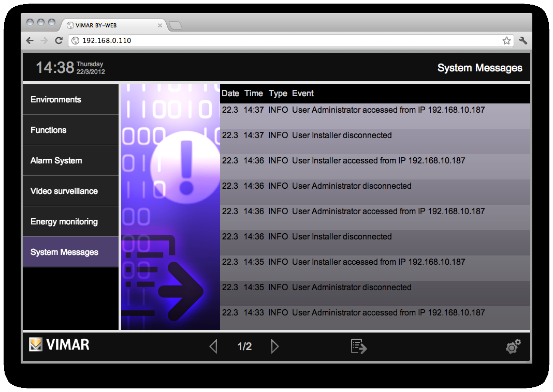Select 14:36 User Installer disconnected message
This screenshot has height=392, width=553.
(375, 243)
